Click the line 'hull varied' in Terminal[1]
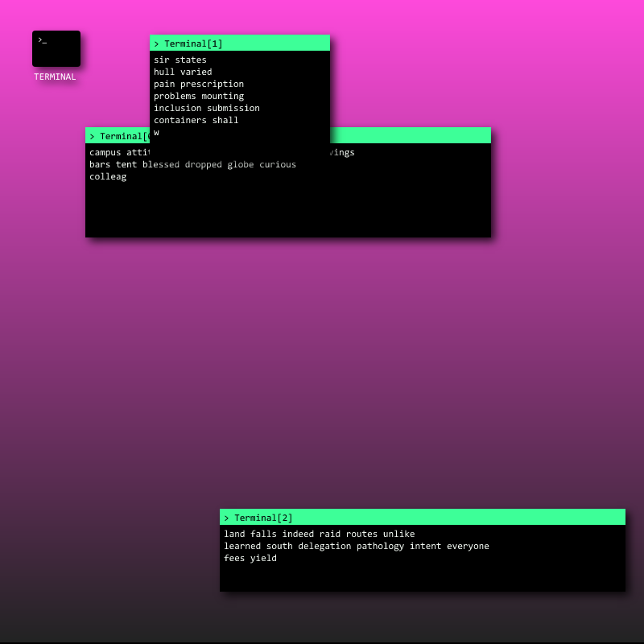 coord(183,72)
